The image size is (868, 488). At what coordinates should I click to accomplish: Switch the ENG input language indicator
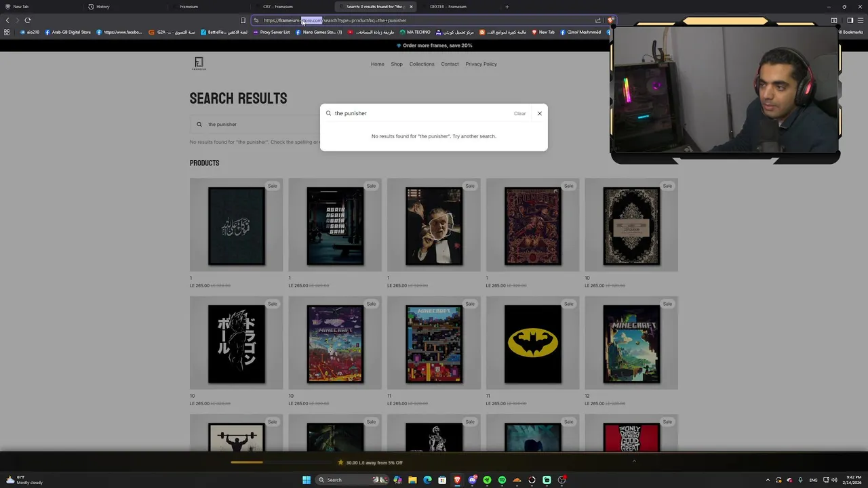pyautogui.click(x=813, y=480)
